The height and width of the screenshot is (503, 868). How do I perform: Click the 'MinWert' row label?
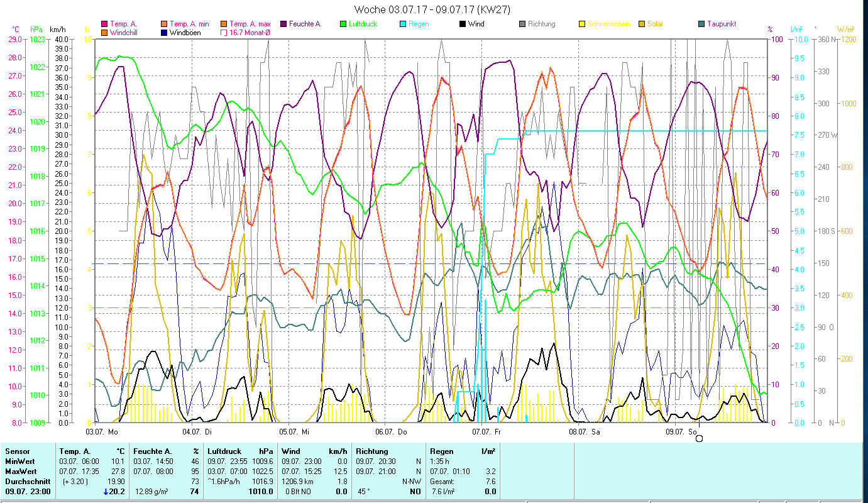point(19,461)
